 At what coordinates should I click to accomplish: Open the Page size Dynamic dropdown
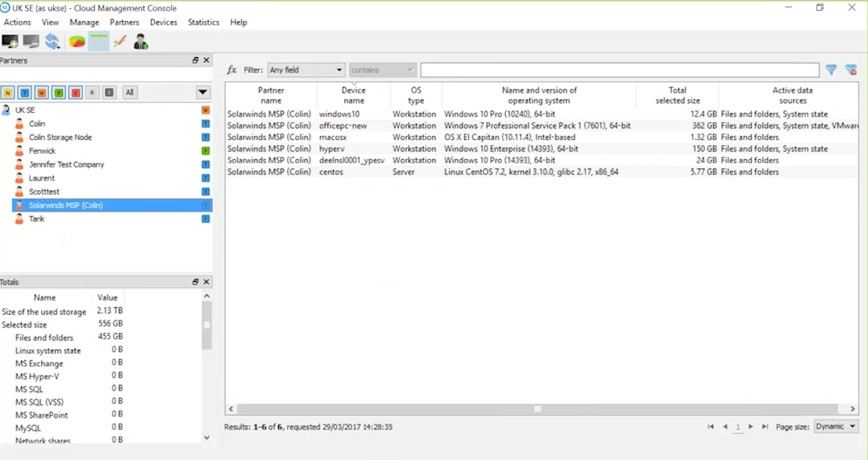point(836,427)
